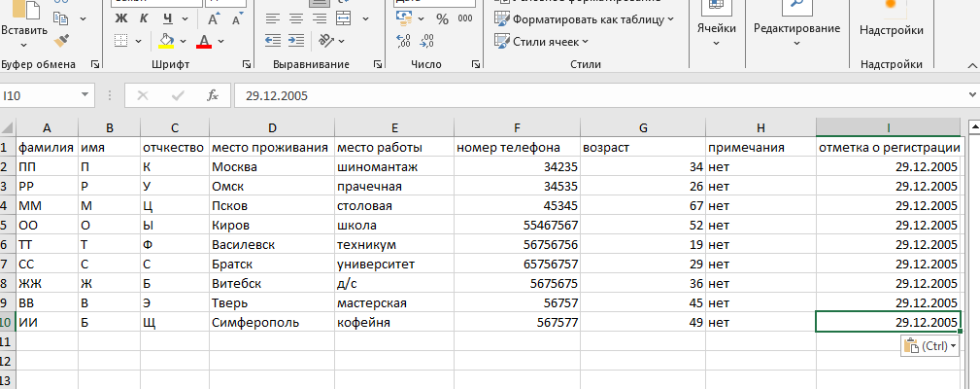Activate the Format Painter brush
The height and width of the screenshot is (389, 980).
point(61,41)
